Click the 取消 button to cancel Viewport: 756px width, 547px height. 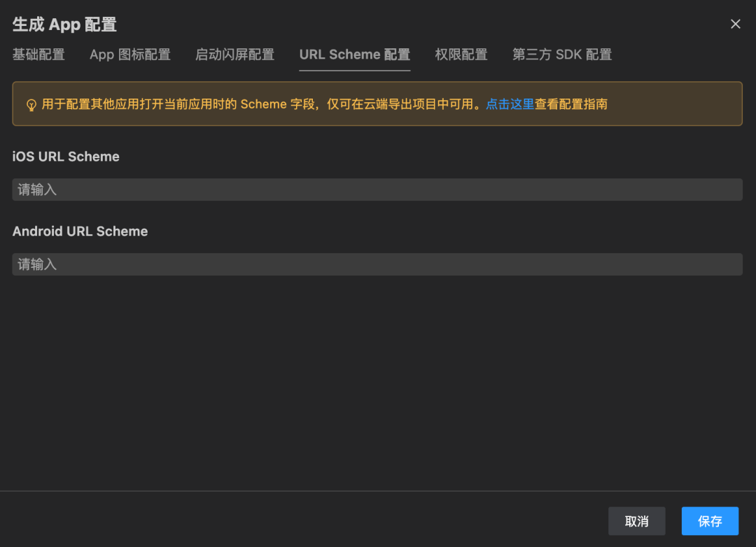click(636, 521)
